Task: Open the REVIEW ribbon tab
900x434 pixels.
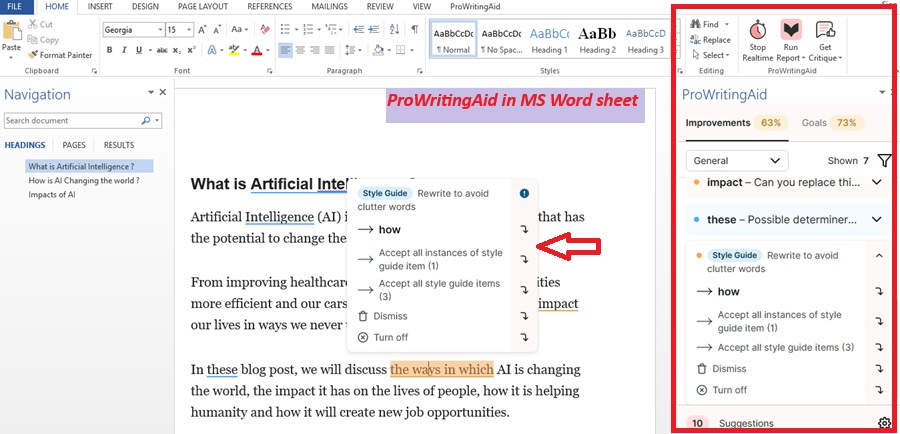Action: point(380,7)
